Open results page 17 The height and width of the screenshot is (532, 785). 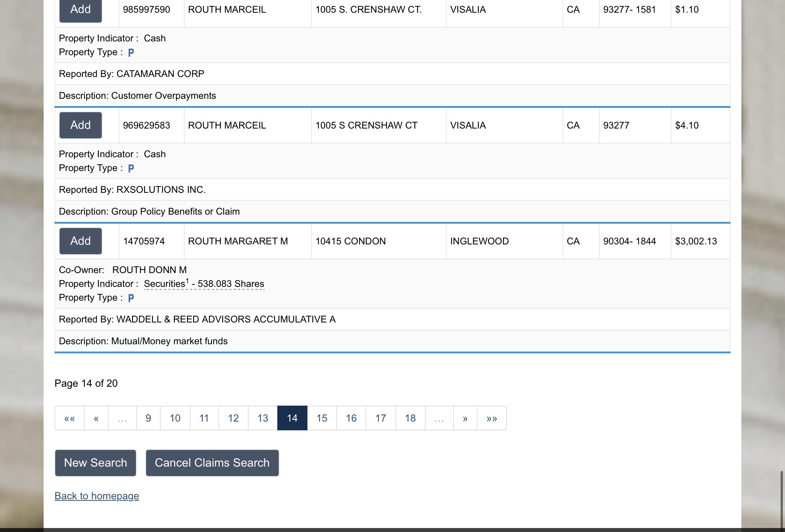click(x=381, y=418)
